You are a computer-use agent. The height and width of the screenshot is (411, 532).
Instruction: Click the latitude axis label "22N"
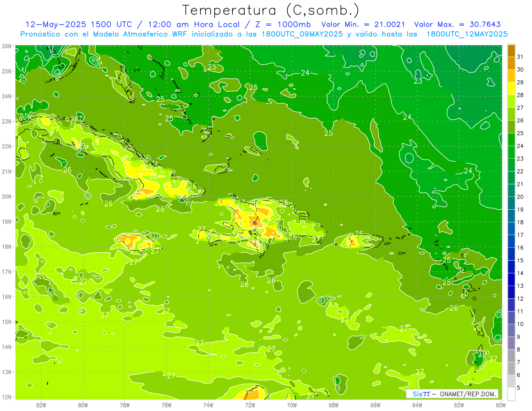click(7, 146)
